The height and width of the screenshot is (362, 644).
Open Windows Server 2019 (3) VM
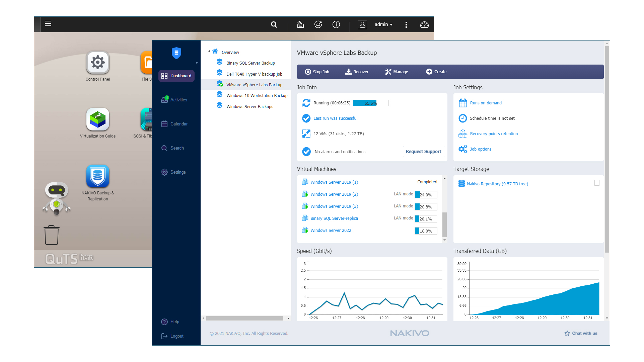click(334, 206)
